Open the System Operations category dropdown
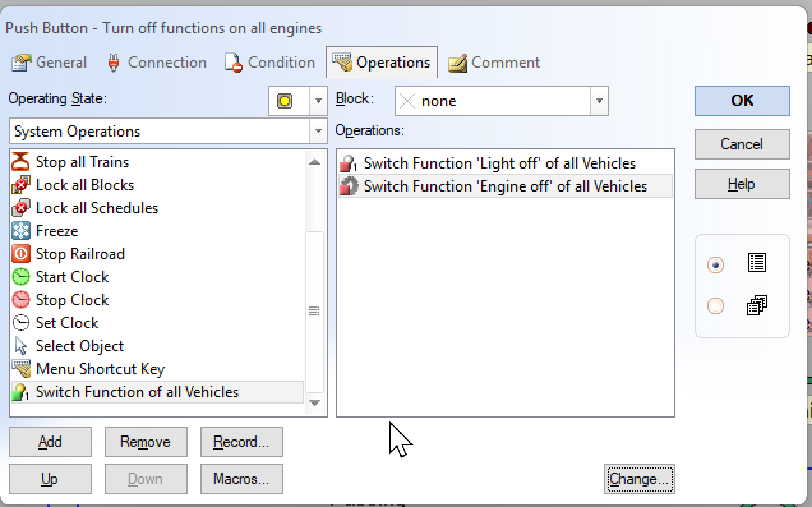Image resolution: width=812 pixels, height=507 pixels. pyautogui.click(x=318, y=132)
